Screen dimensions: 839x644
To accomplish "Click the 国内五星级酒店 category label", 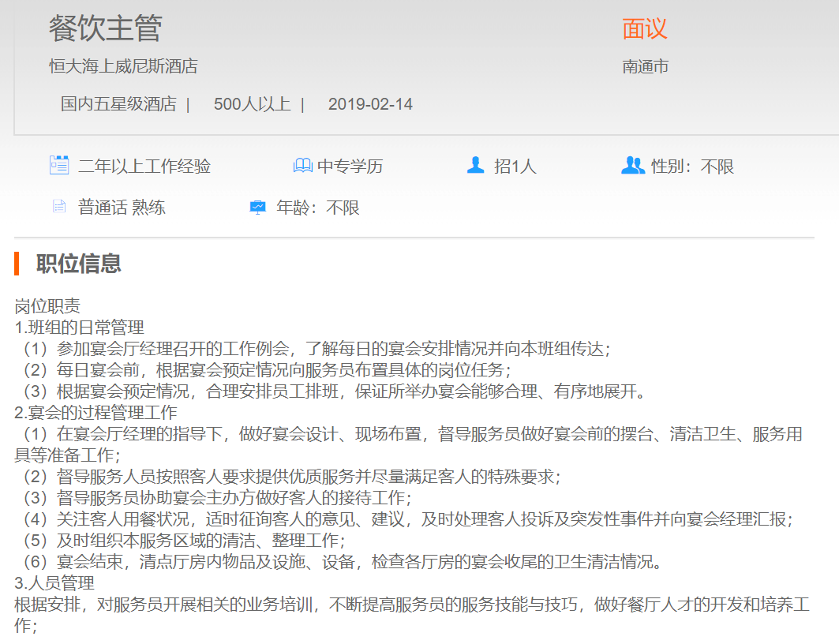I will click(x=118, y=104).
